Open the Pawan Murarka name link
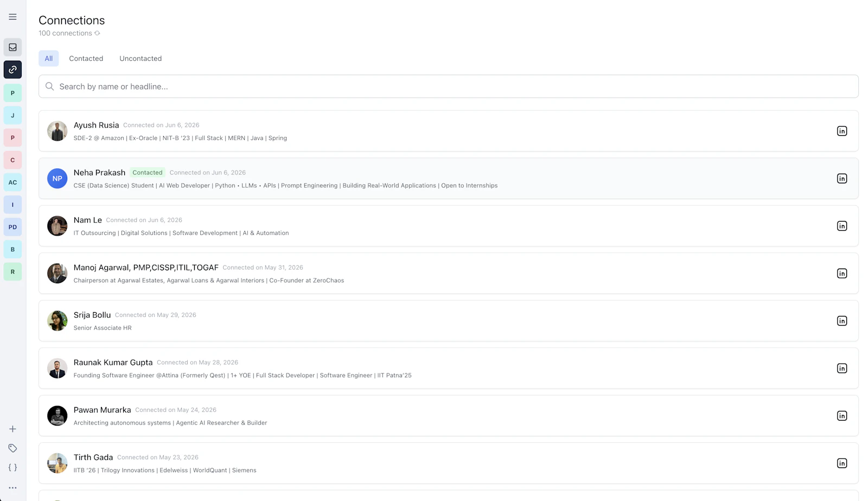The height and width of the screenshot is (501, 868). point(102,410)
